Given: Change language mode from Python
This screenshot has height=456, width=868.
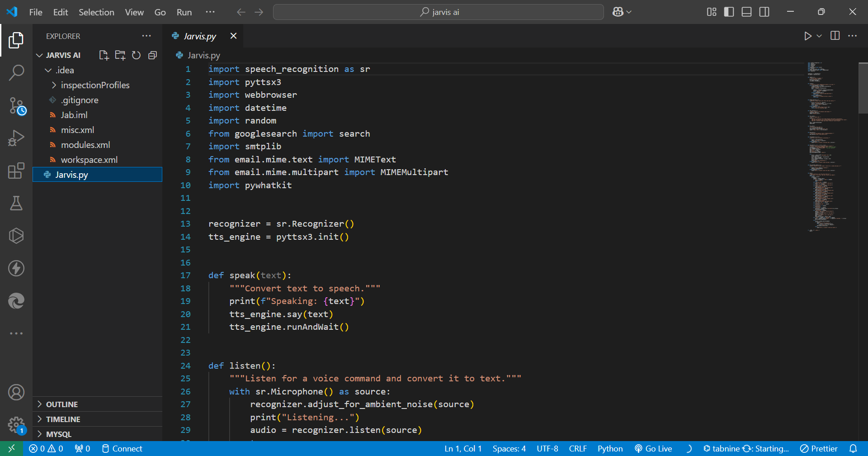Looking at the screenshot, I should 610,449.
